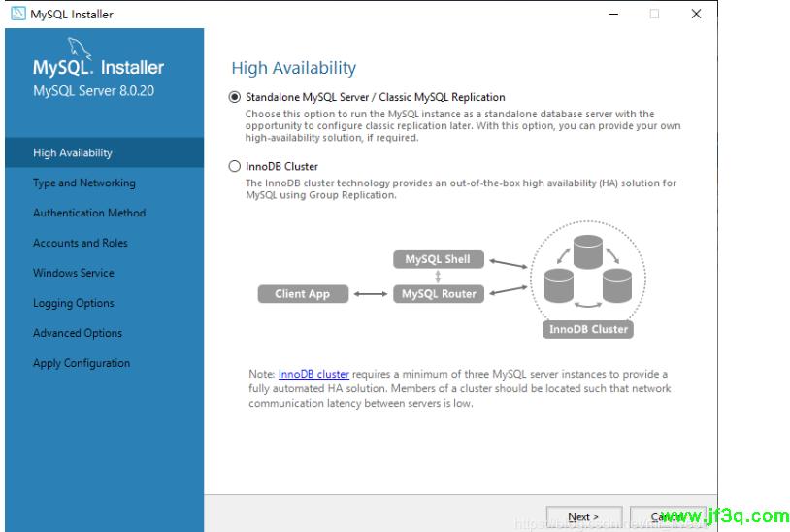Switch to Accounts and Roles step
The height and width of the screenshot is (532, 790).
point(81,243)
